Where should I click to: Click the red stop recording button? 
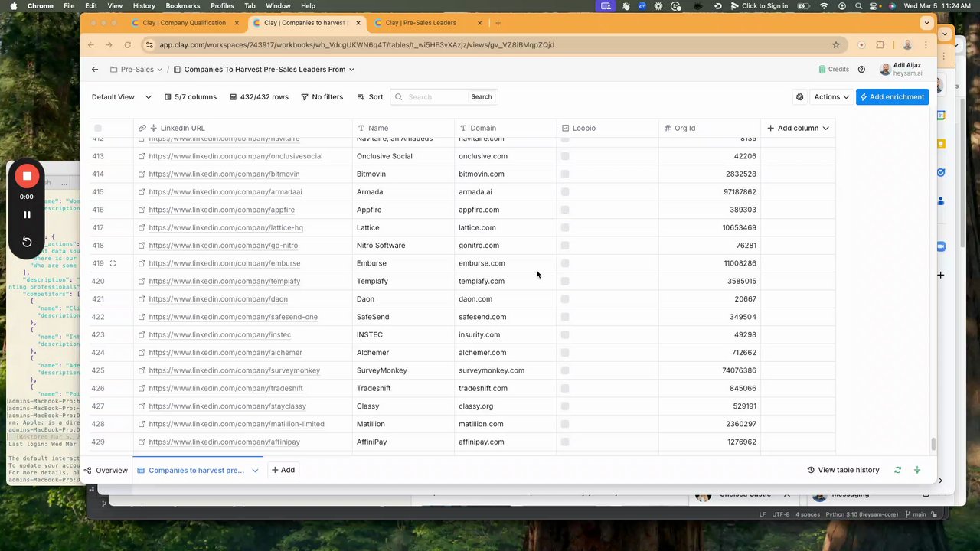coord(27,176)
